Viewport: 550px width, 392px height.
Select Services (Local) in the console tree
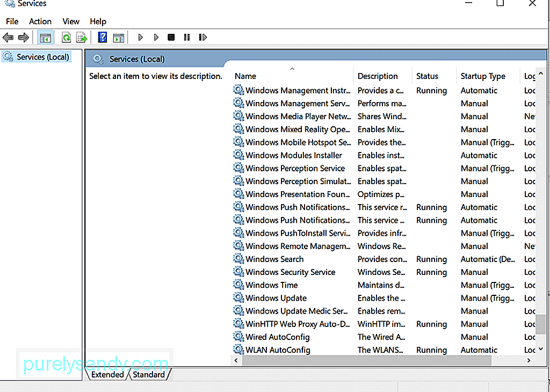click(37, 57)
